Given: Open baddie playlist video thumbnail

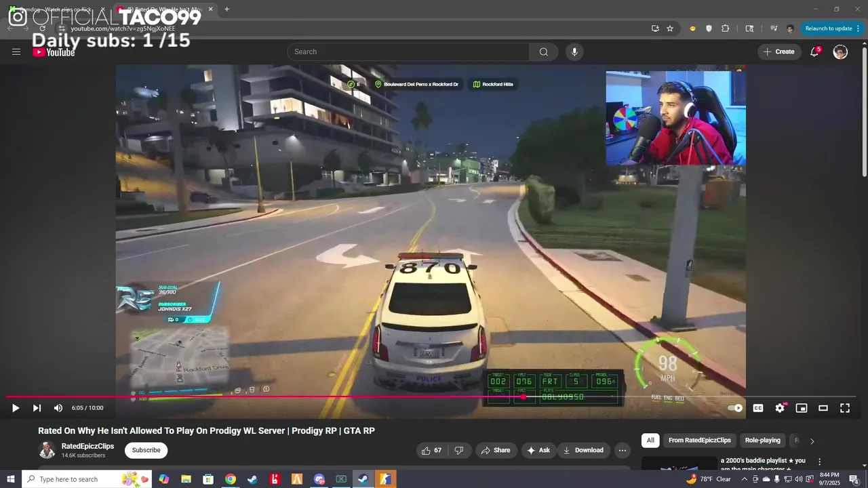Looking at the screenshot, I should [679, 464].
